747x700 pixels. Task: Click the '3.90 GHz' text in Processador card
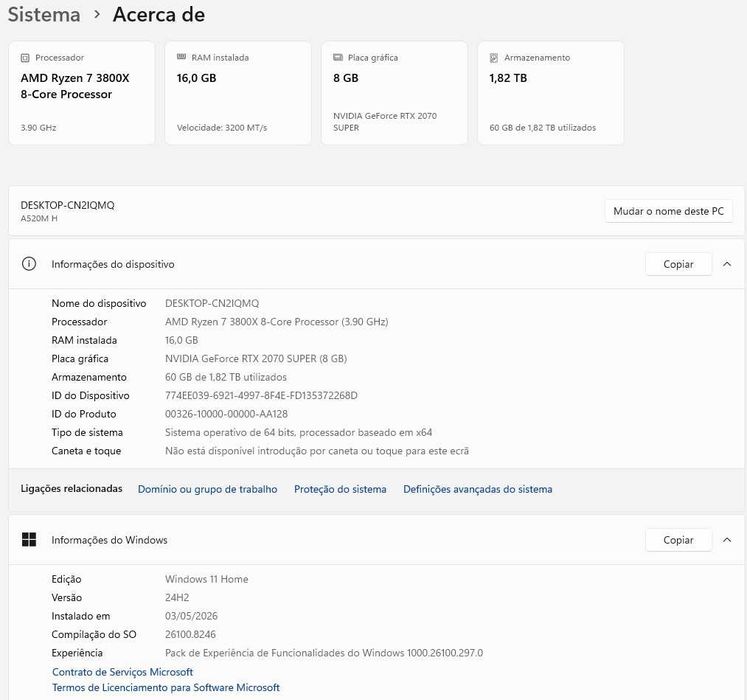click(38, 128)
